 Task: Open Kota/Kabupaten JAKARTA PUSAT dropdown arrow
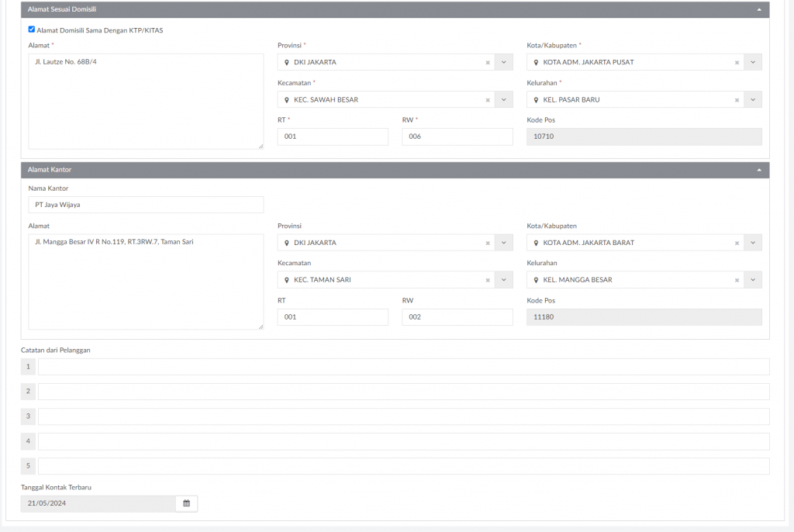753,62
